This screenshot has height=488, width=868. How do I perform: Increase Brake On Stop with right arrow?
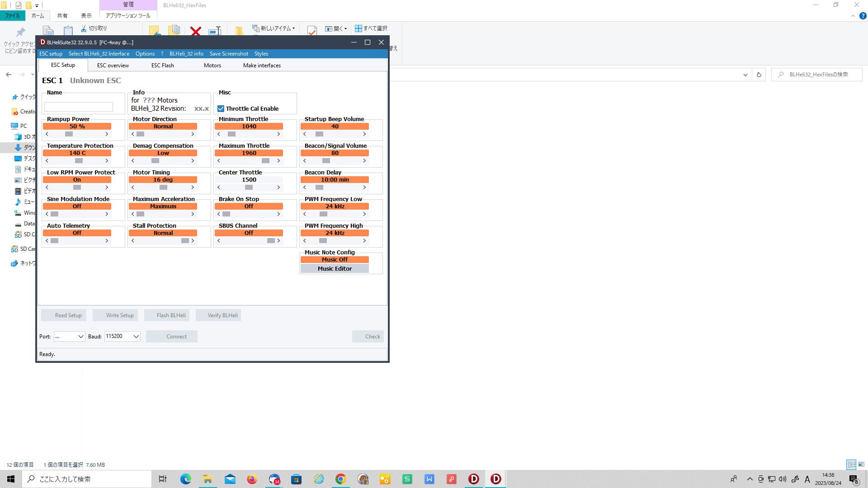(x=278, y=214)
